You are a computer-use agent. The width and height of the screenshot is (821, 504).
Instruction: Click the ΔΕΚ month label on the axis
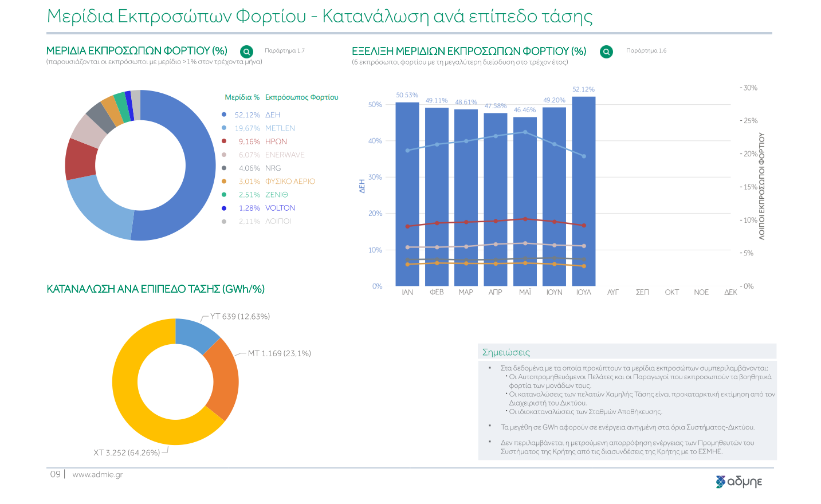[x=730, y=292]
